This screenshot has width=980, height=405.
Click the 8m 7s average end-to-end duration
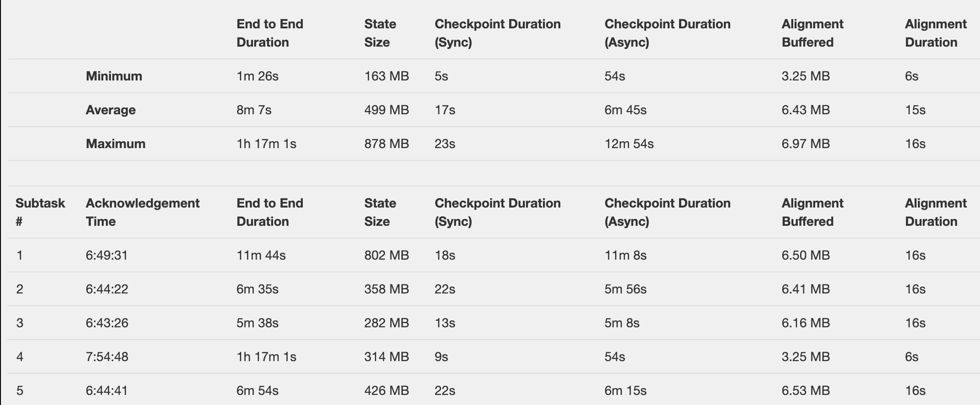[254, 110]
